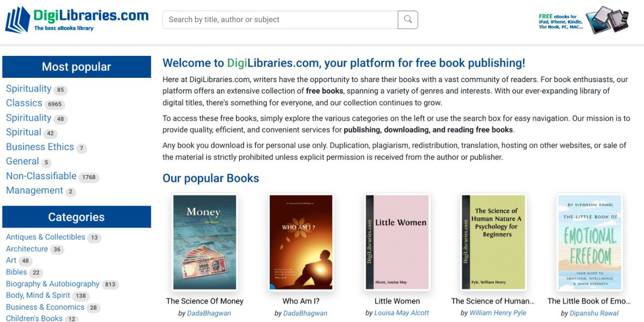Open Antiques & Collectibles category
644x322 pixels.
point(46,237)
